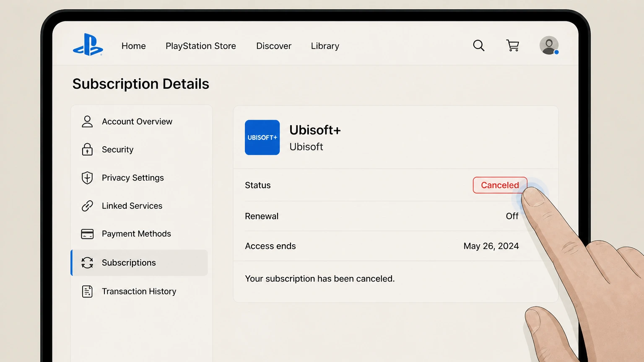Click the red Canceled status badge

pyautogui.click(x=500, y=185)
